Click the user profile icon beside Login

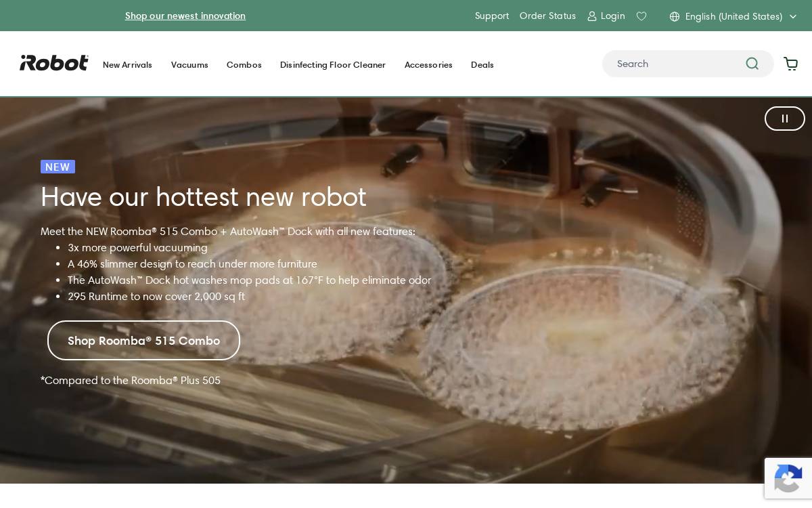pos(592,16)
